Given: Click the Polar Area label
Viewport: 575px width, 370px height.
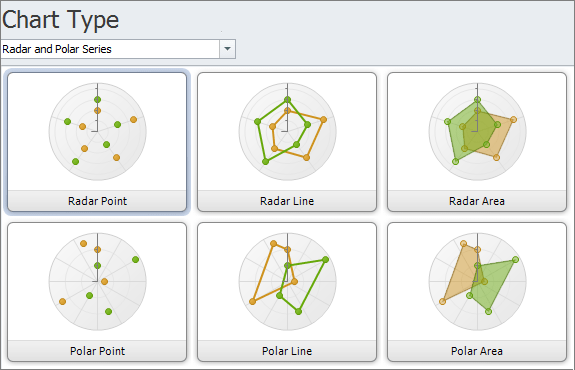Looking at the screenshot, I should tap(477, 351).
